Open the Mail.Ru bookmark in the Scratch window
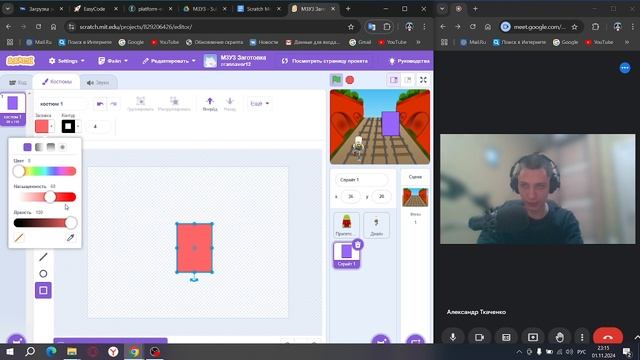The width and height of the screenshot is (640, 360). (x=39, y=42)
